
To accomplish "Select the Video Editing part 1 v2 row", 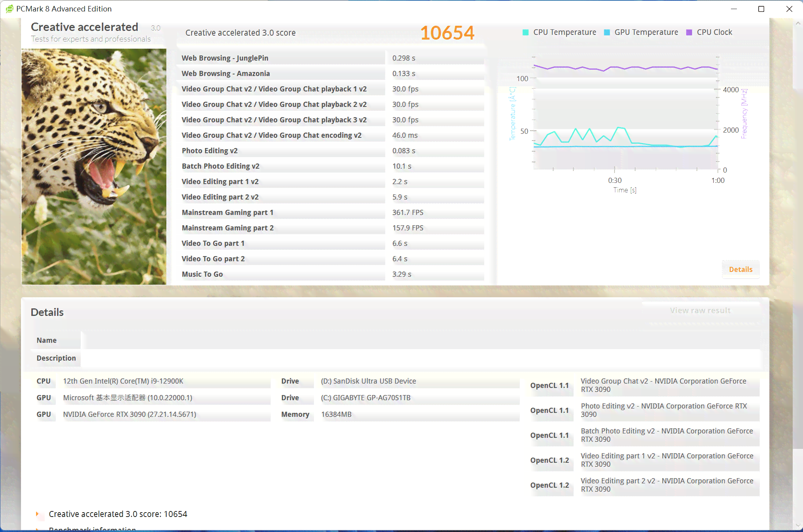I will coord(331,181).
